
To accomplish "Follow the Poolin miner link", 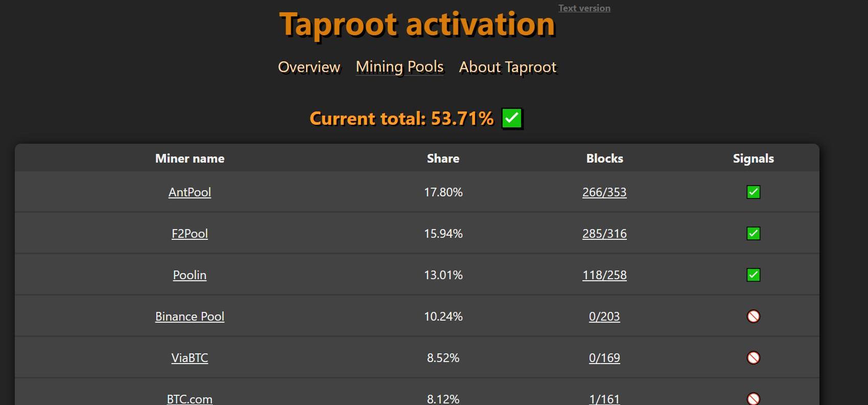I will tap(190, 275).
